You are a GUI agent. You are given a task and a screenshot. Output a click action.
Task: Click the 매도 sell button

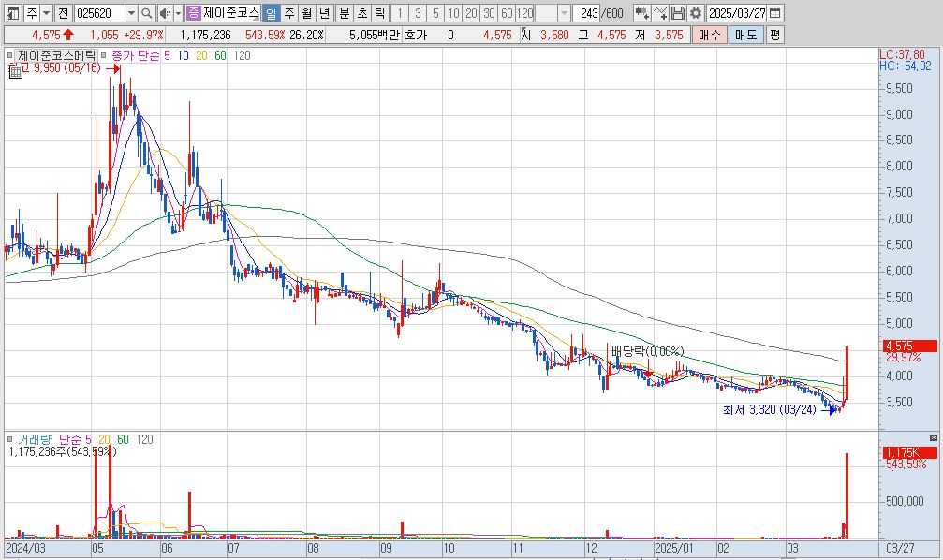(745, 35)
